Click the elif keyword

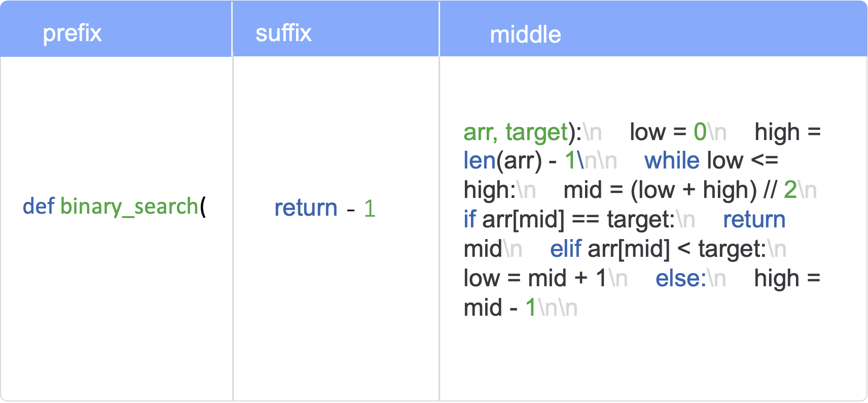(565, 249)
